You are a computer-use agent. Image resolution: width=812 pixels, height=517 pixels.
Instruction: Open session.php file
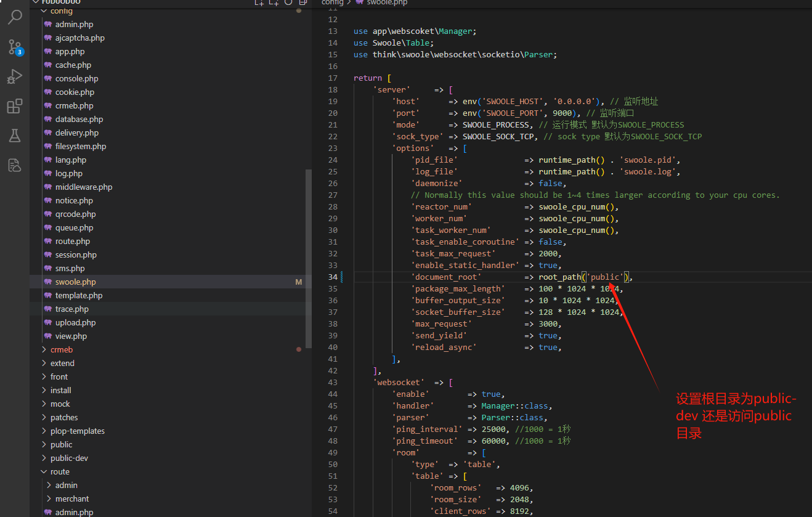coord(76,254)
